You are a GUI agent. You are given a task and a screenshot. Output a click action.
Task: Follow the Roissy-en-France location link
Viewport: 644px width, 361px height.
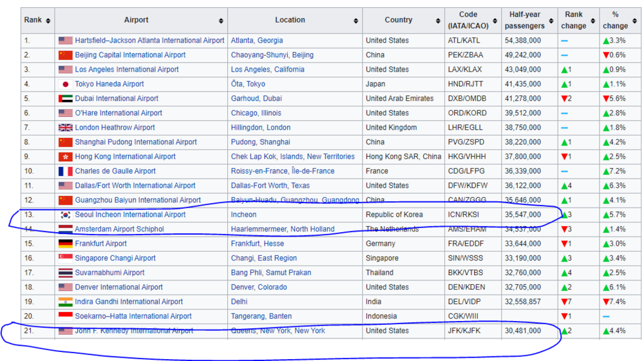pos(283,171)
